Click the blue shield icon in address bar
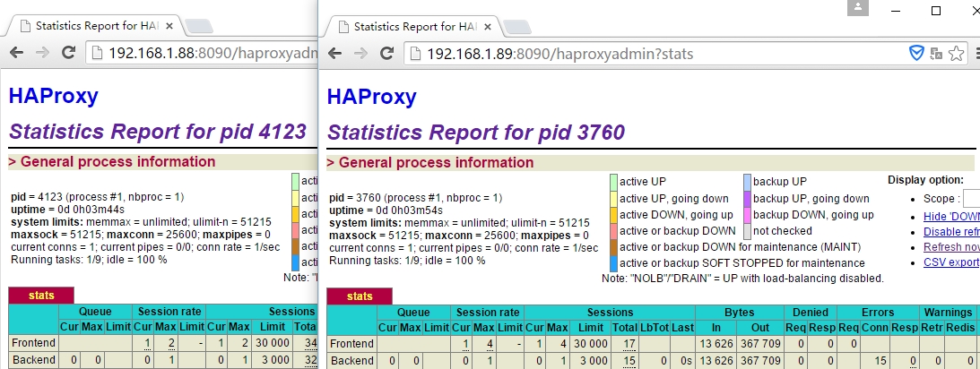Image resolution: width=980 pixels, height=369 pixels. 916,54
